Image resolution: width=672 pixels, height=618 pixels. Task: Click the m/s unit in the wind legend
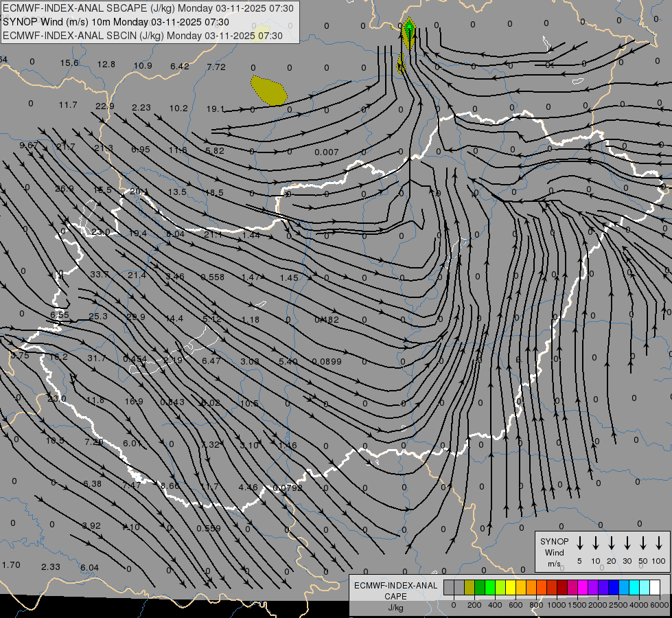[x=554, y=564]
